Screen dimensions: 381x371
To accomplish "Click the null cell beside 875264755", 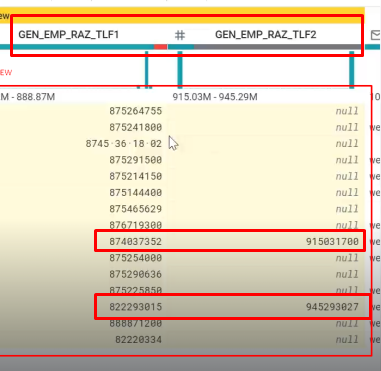I will click(347, 111).
